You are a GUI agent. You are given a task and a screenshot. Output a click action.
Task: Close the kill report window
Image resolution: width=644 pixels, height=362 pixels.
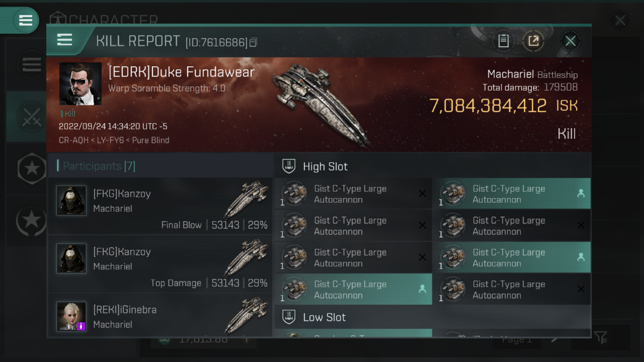[570, 41]
